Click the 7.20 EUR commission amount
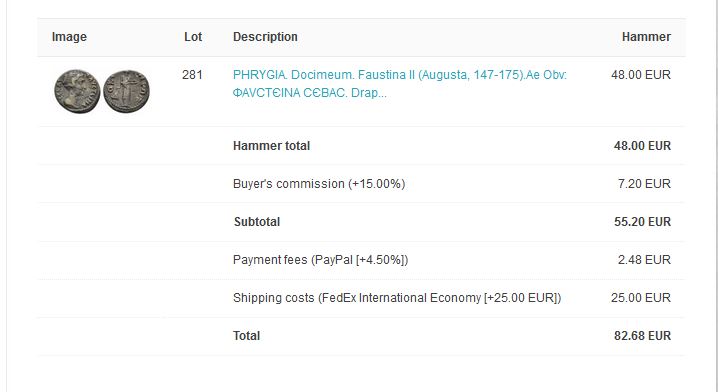This screenshot has width=718, height=392. (644, 184)
